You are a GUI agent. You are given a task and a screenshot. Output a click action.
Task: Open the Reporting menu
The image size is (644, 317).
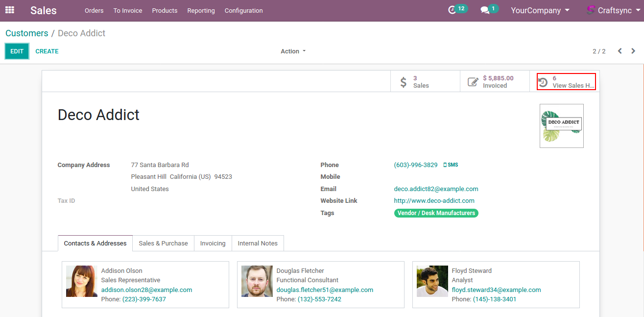point(201,11)
